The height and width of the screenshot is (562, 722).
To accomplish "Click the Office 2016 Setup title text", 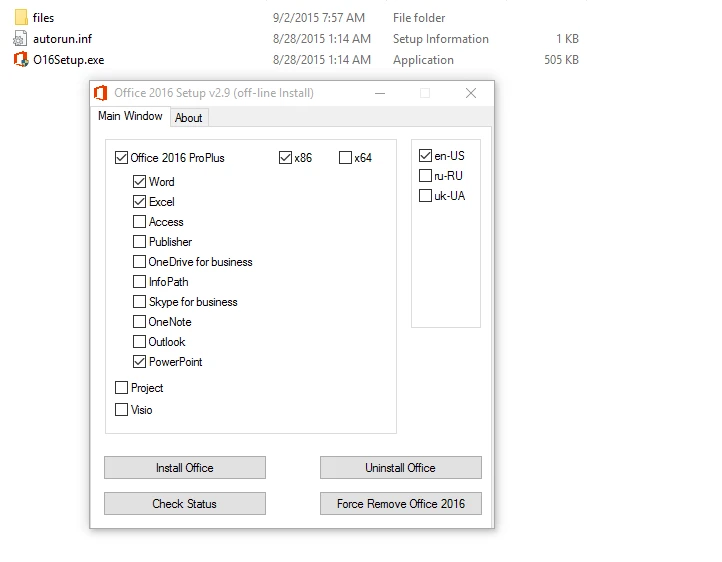I will click(x=214, y=93).
